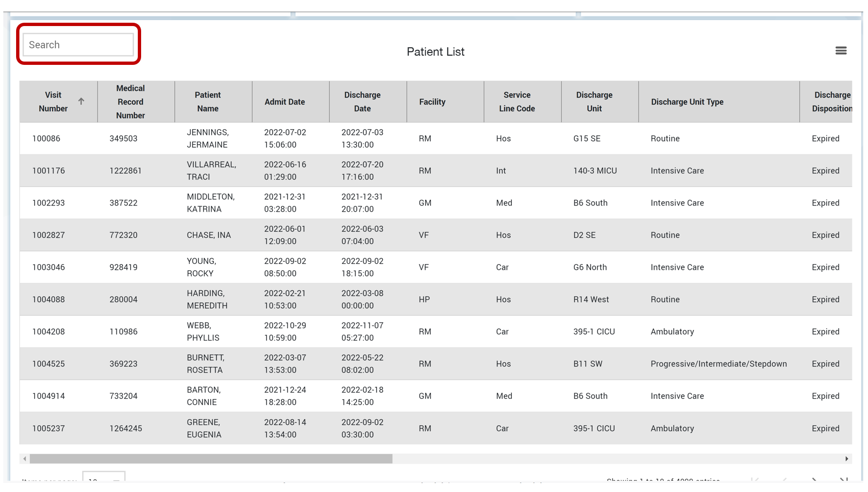Click the horizontal scrollbar right arrow
Image resolution: width=868 pixels, height=492 pixels.
coord(847,459)
